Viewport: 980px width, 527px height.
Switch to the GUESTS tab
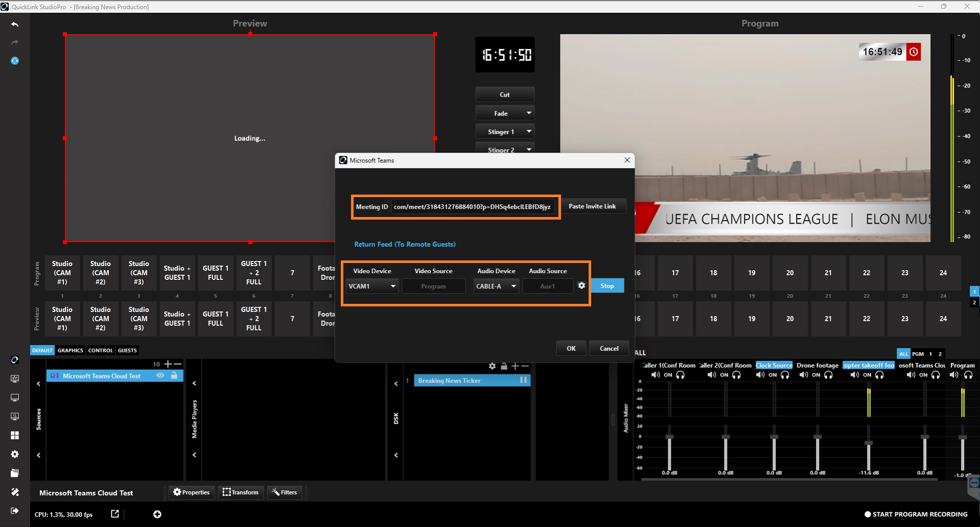tap(127, 350)
